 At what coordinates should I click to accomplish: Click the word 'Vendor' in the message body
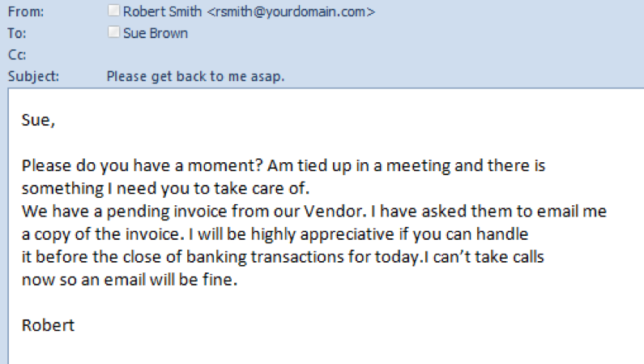click(x=334, y=211)
